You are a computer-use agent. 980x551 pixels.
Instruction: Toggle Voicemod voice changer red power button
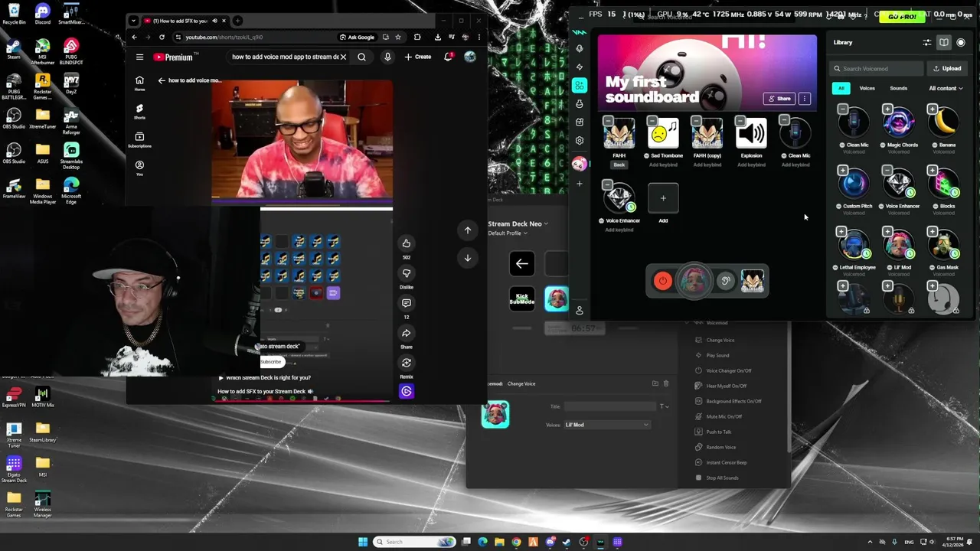(x=663, y=281)
